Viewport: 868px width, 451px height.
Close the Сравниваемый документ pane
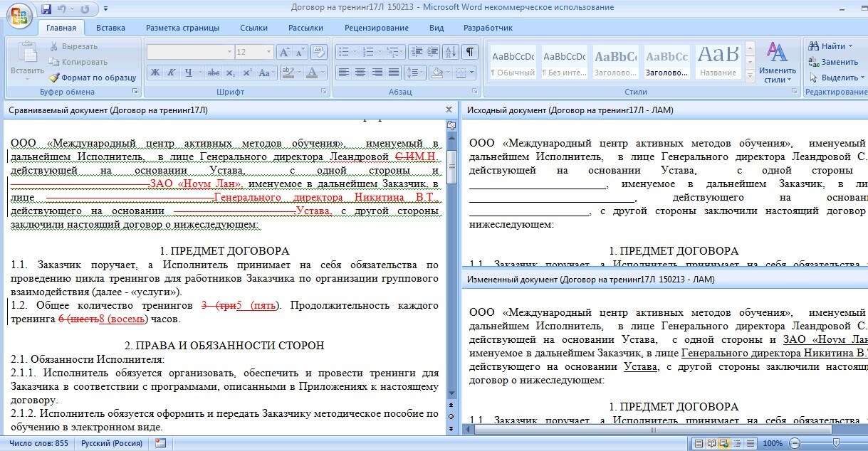point(449,110)
